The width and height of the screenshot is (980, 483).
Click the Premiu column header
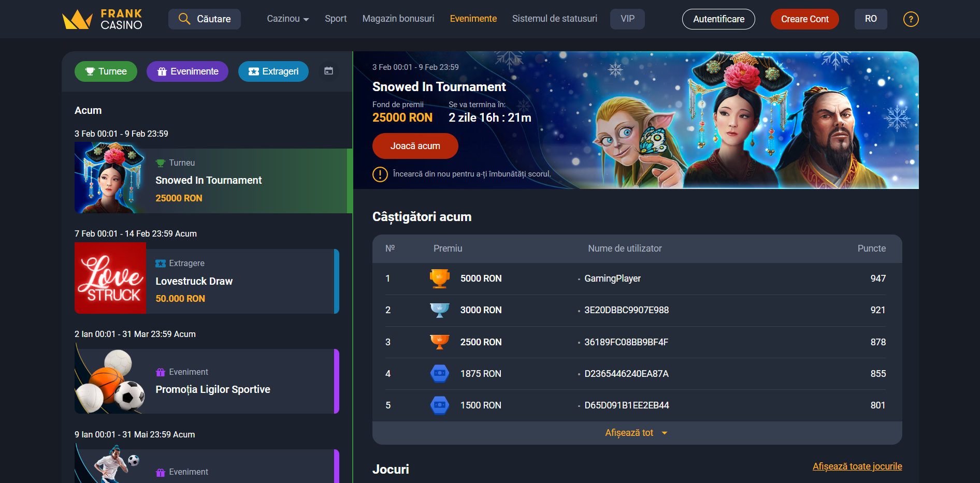pyautogui.click(x=448, y=248)
